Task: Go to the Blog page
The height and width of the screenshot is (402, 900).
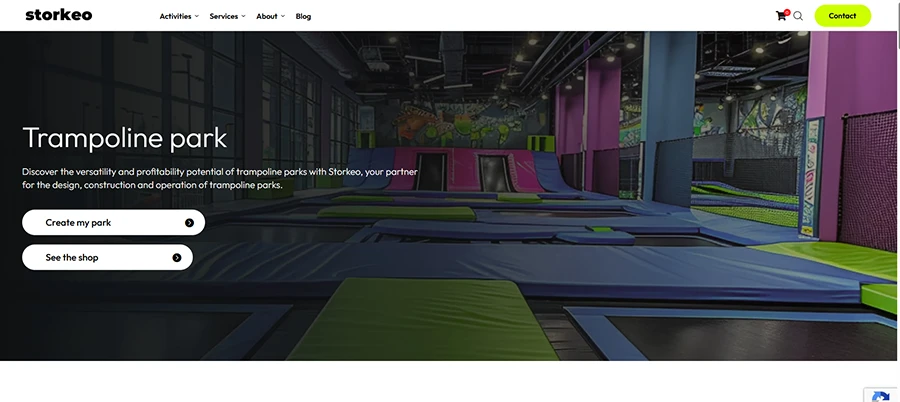Action: [x=303, y=16]
